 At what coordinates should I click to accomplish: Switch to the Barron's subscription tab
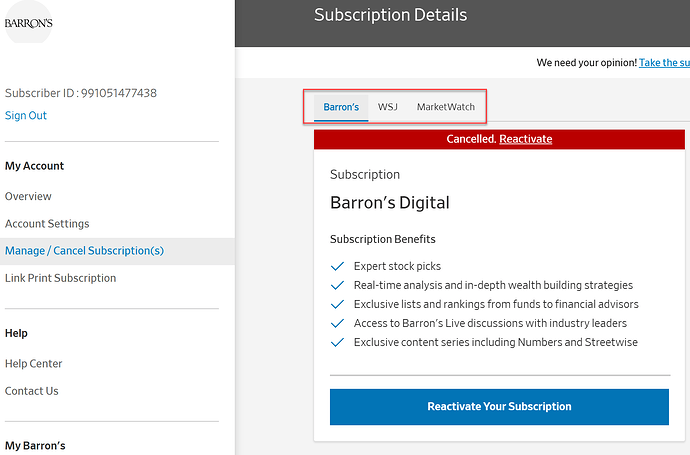pos(341,107)
